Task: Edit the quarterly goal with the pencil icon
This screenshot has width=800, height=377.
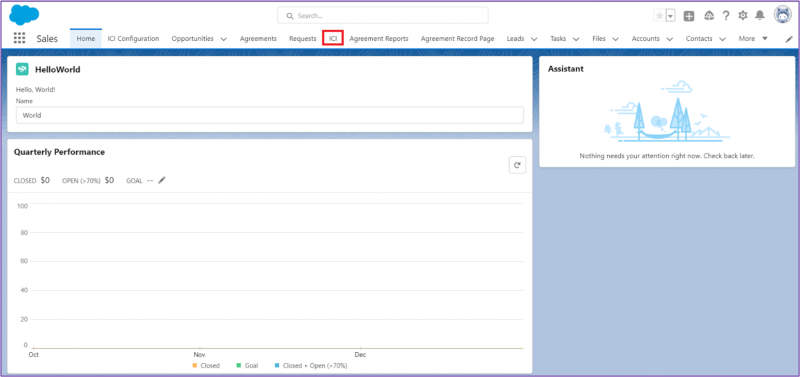Action: pos(162,180)
